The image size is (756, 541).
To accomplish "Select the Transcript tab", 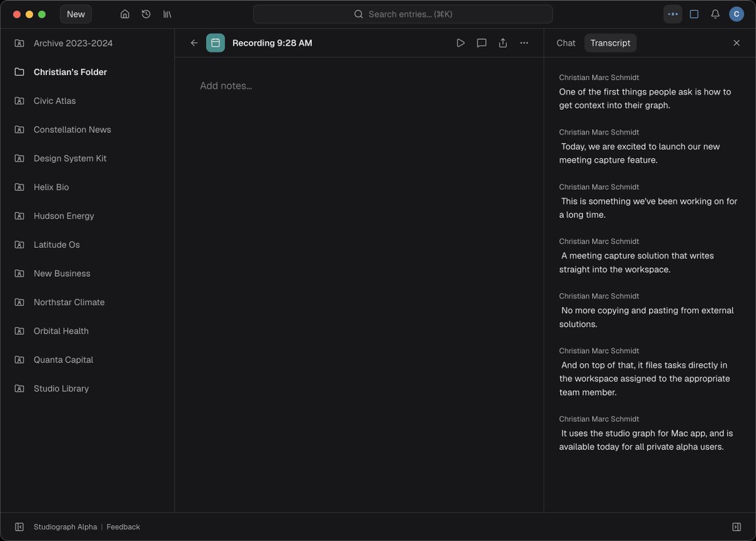I will click(x=610, y=43).
